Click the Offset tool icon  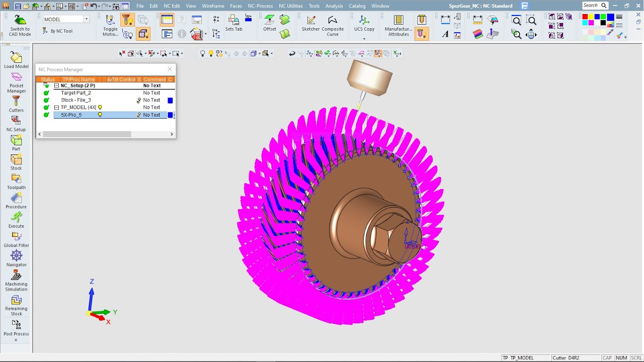270,20
